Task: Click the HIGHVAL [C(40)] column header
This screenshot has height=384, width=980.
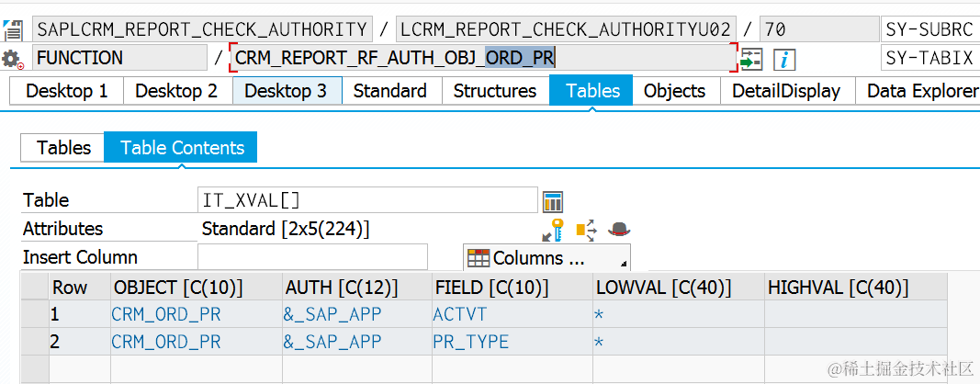Action: pyautogui.click(x=856, y=287)
